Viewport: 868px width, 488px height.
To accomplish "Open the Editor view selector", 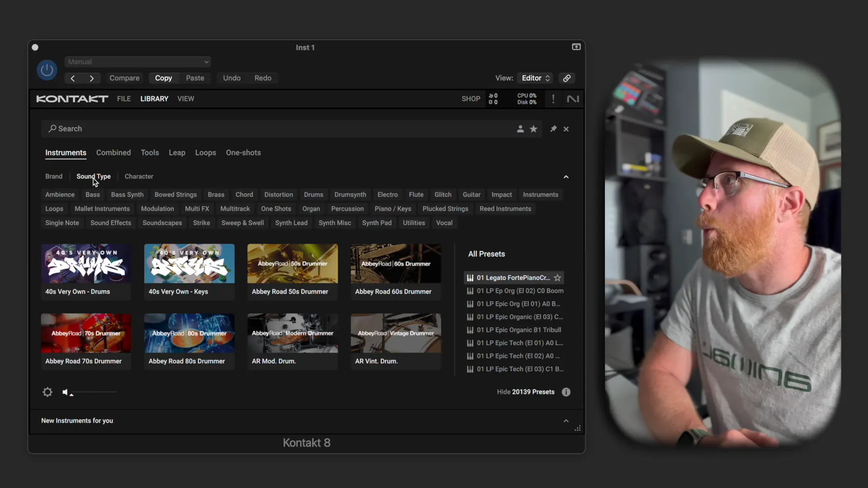I will coord(535,78).
